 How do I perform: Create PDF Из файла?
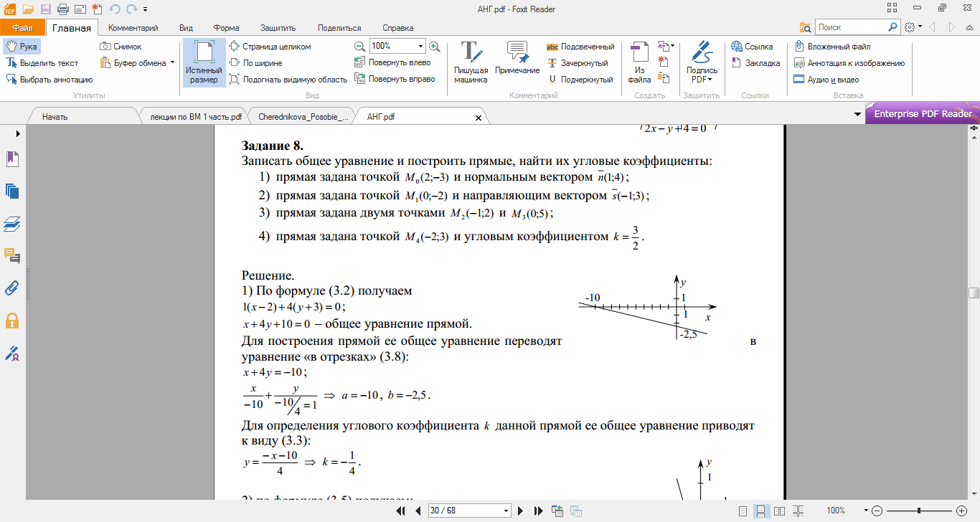point(639,63)
